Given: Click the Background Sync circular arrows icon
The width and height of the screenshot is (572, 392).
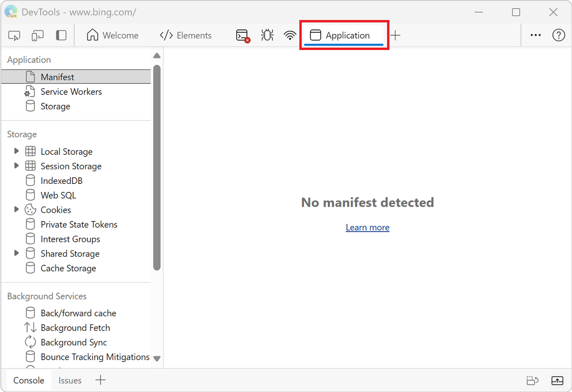Looking at the screenshot, I should tap(30, 342).
